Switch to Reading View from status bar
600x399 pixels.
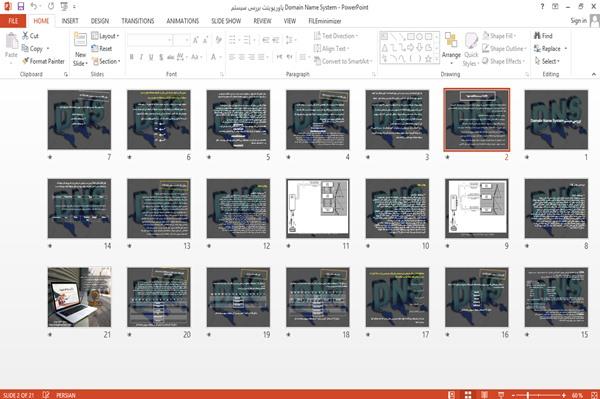click(x=484, y=395)
